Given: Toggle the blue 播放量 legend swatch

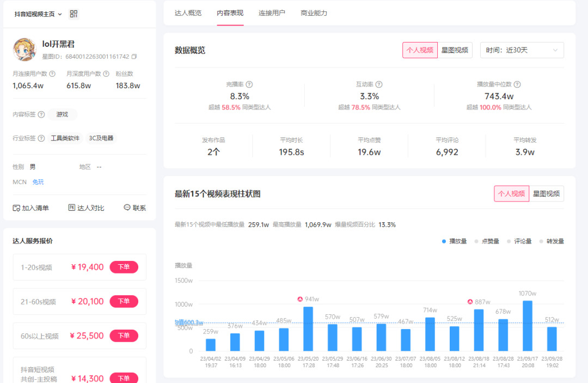Looking at the screenshot, I should click(444, 241).
